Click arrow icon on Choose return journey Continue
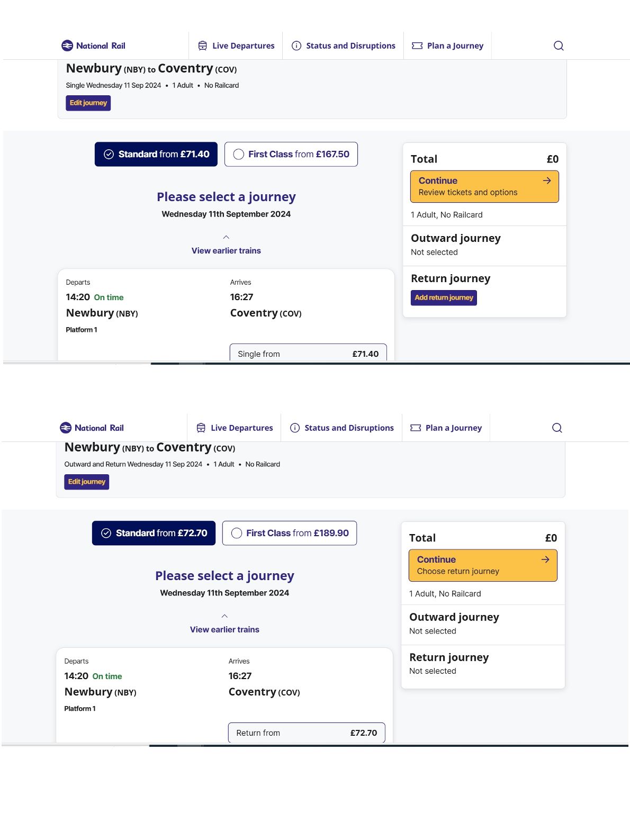Viewport: 630px width, 840px height. (545, 559)
